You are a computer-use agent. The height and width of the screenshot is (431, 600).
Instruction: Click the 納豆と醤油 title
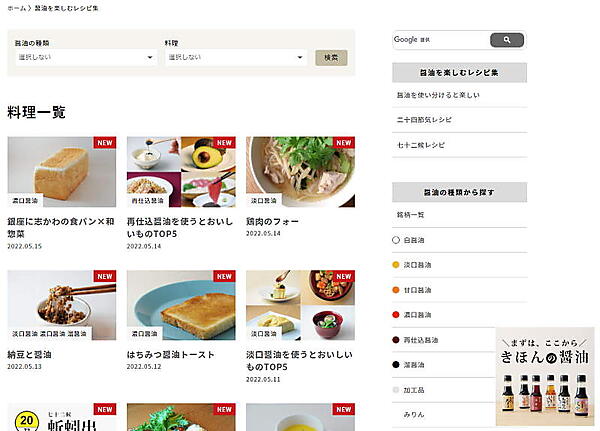click(x=29, y=354)
